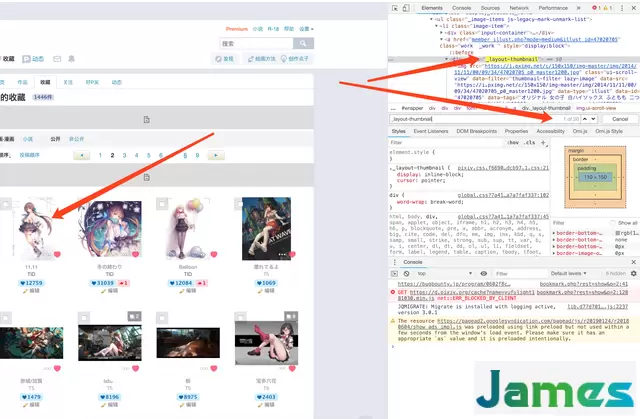Open the DOM Breakpoints pane tab

[x=476, y=131]
